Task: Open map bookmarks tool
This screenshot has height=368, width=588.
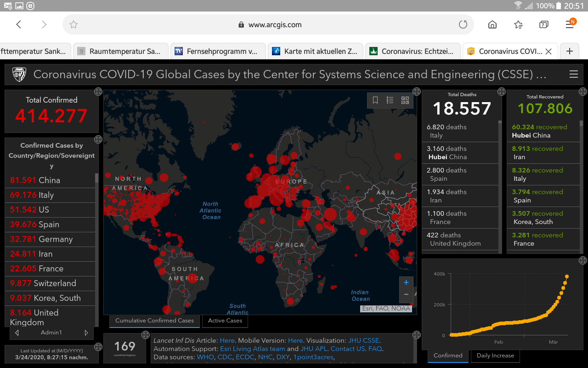Action: (x=375, y=100)
